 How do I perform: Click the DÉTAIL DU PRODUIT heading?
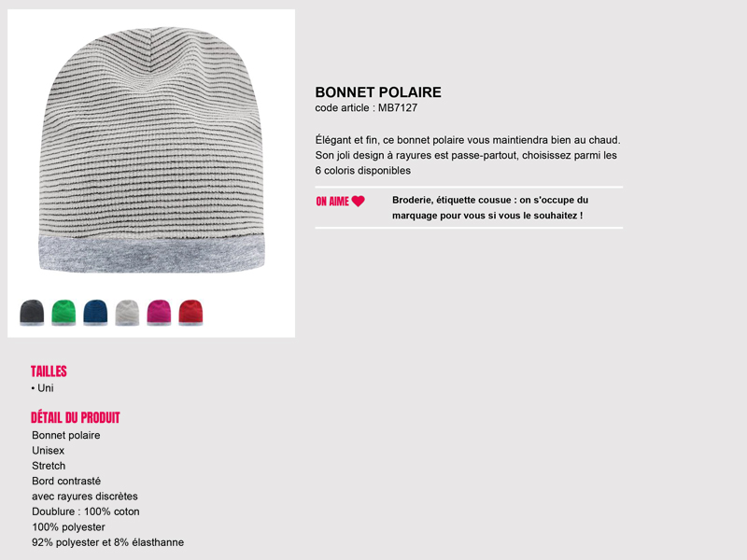76,417
